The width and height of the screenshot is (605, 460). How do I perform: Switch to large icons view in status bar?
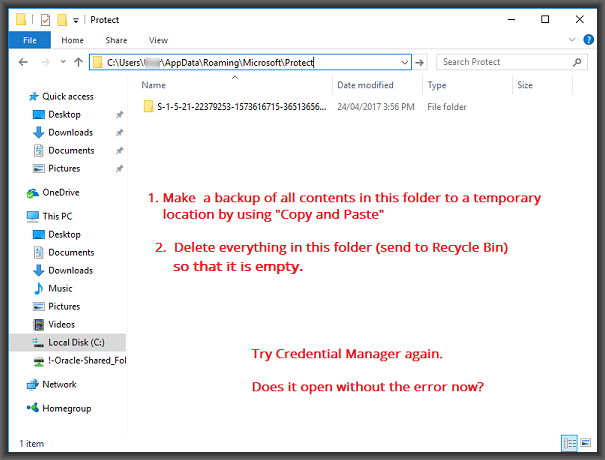coord(584,442)
